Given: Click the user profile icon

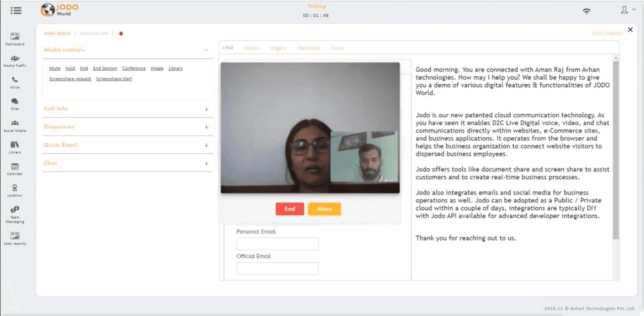Looking at the screenshot, I should point(624,10).
